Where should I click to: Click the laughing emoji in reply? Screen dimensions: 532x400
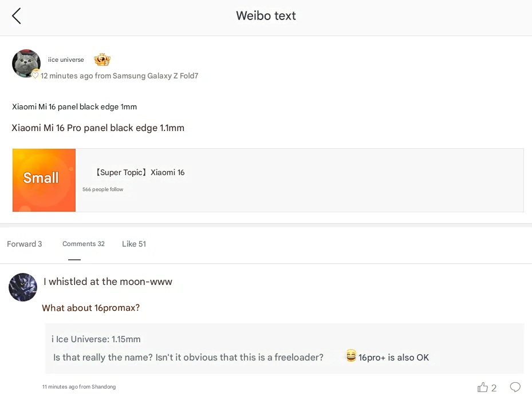click(x=351, y=356)
